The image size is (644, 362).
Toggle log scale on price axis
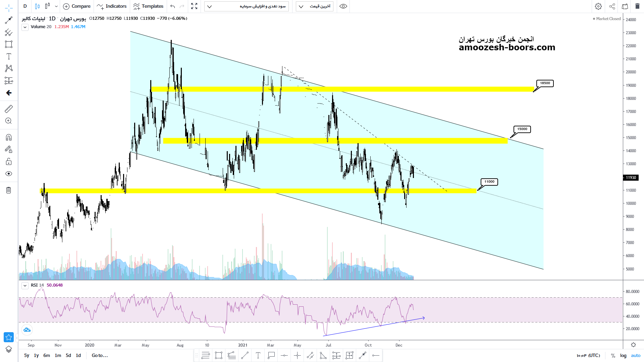point(623,355)
